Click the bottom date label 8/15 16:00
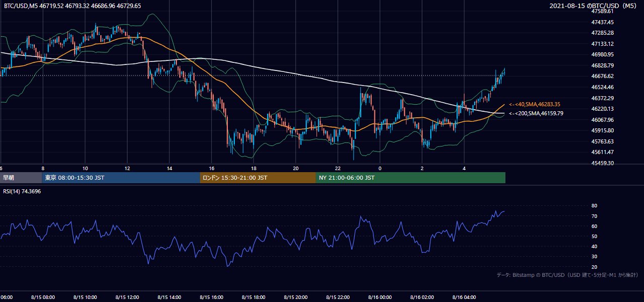 coord(212,297)
